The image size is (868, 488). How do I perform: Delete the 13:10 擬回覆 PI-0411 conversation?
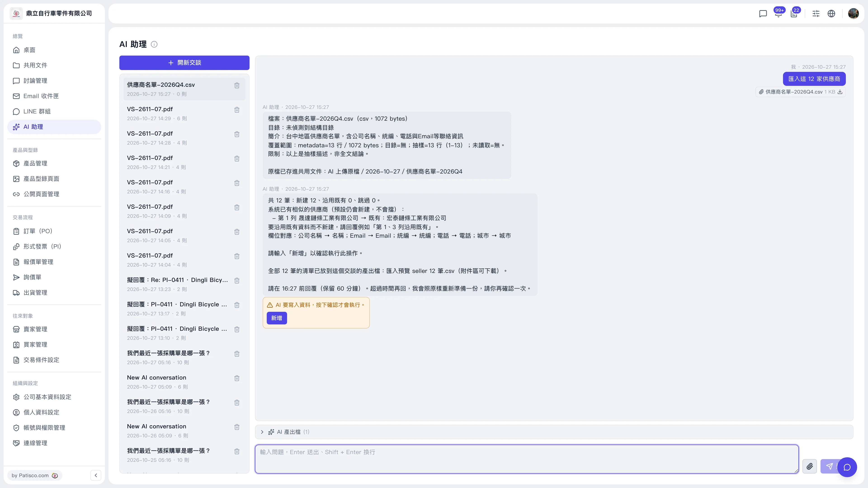click(x=237, y=329)
